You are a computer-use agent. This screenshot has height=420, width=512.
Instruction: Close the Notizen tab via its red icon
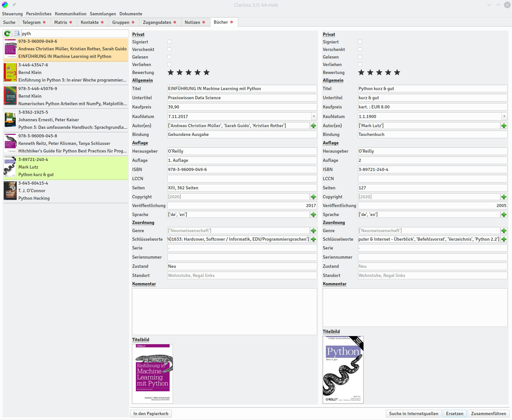(204, 22)
